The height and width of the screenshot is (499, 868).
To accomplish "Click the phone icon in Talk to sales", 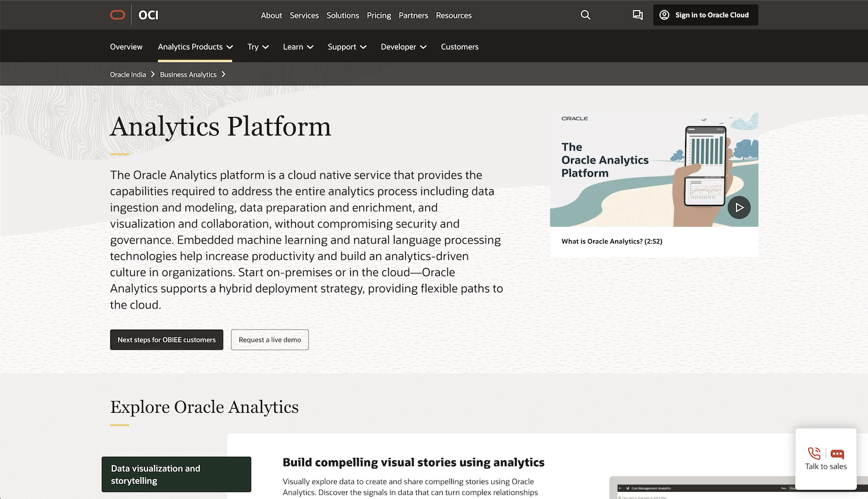I will (x=814, y=453).
